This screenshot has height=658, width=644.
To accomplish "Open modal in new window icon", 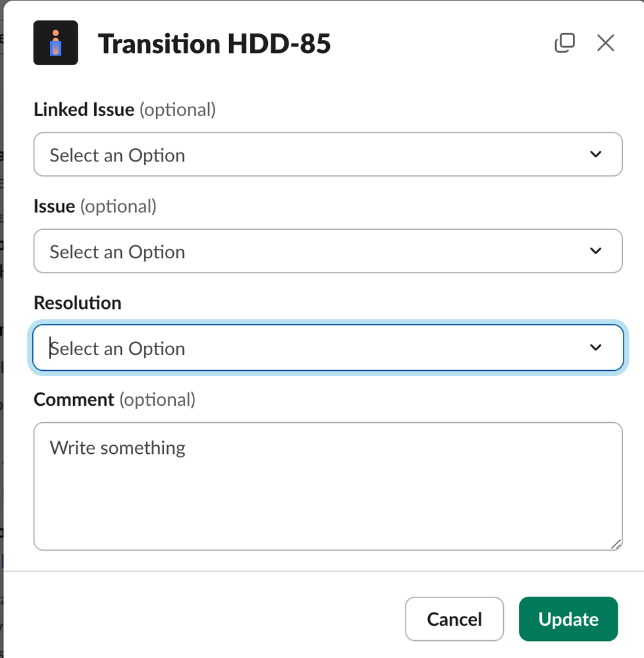I will 564,43.
